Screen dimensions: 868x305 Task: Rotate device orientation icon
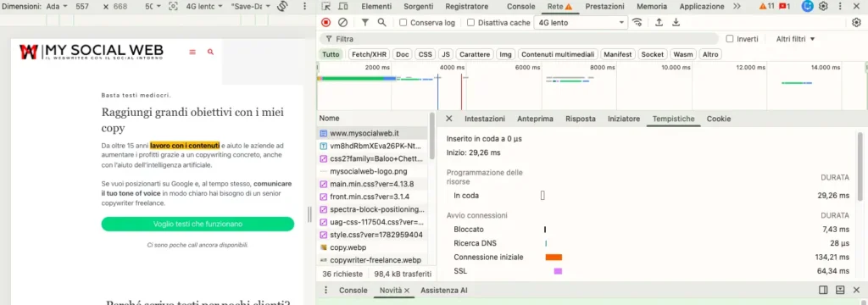click(x=283, y=7)
